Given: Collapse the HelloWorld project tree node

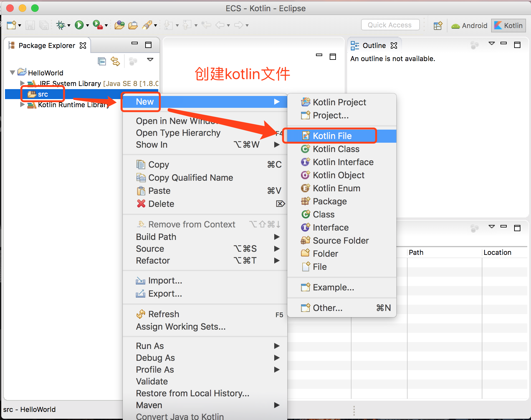Looking at the screenshot, I should (x=12, y=73).
